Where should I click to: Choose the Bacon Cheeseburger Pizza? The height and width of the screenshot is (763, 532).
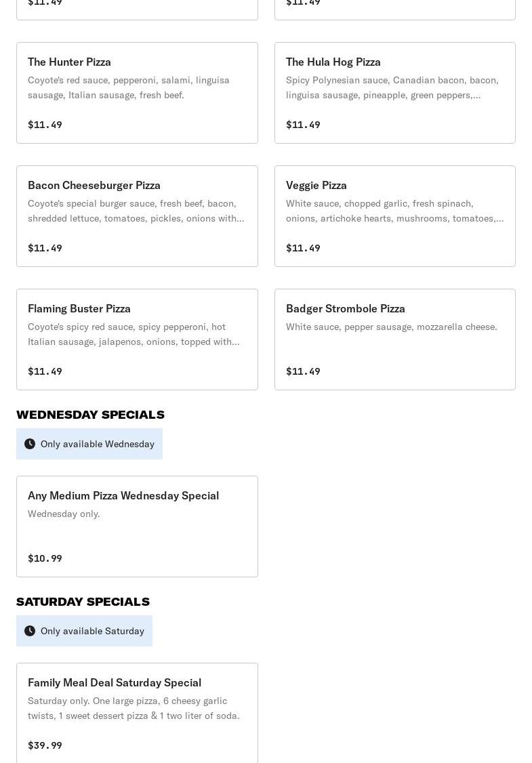point(137,216)
